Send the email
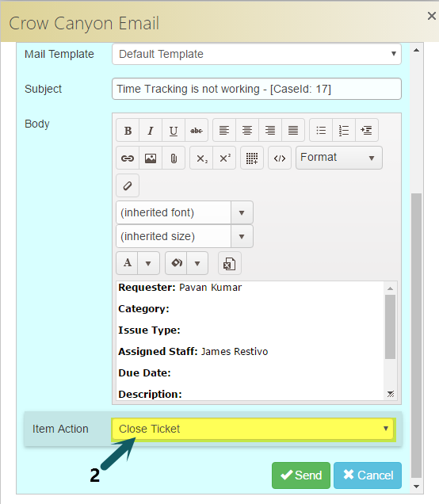This screenshot has height=504, width=439. (301, 475)
